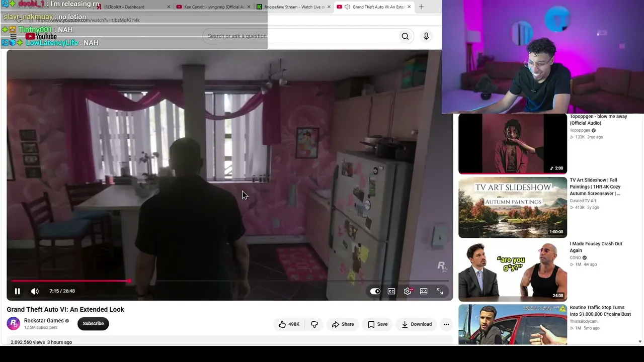Viewport: 644px width, 362px height.
Task: Enter fullscreen with the expand icon
Action: [x=440, y=291]
